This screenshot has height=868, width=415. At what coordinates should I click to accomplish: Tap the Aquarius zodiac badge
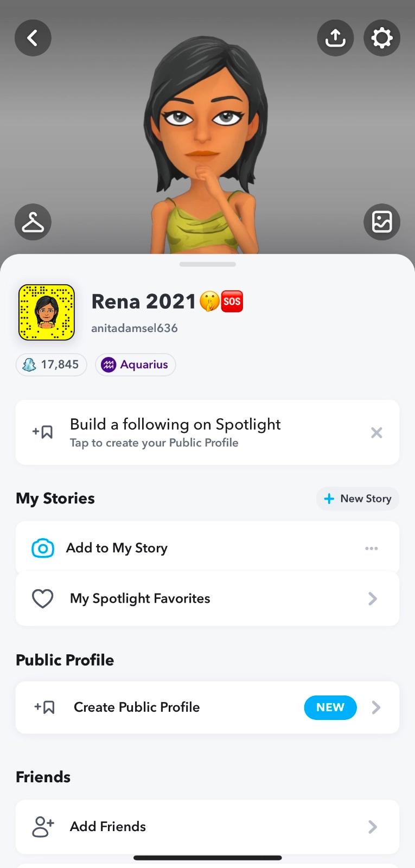coord(135,365)
